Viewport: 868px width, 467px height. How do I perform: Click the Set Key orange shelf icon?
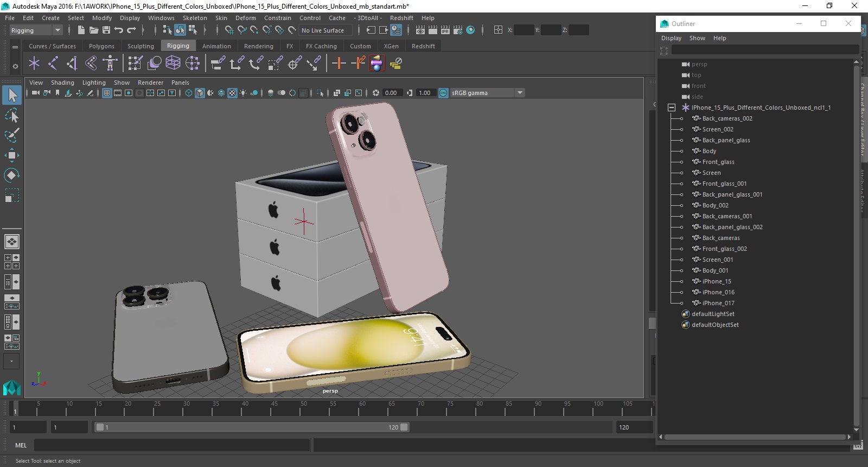pos(339,64)
